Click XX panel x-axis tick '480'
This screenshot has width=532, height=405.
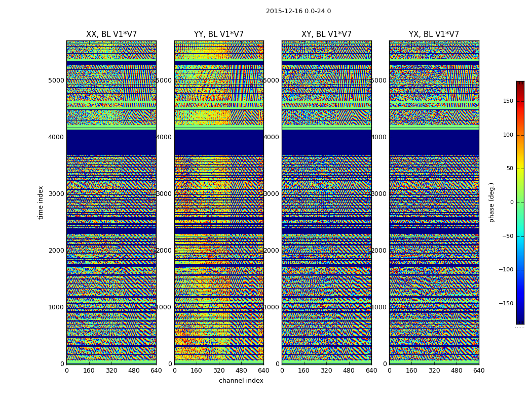pos(134,371)
